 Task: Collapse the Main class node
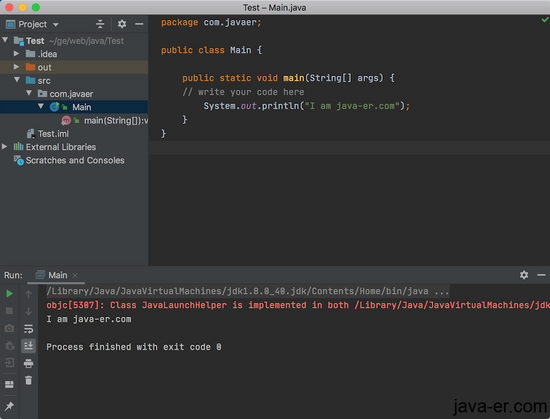pyautogui.click(x=41, y=106)
